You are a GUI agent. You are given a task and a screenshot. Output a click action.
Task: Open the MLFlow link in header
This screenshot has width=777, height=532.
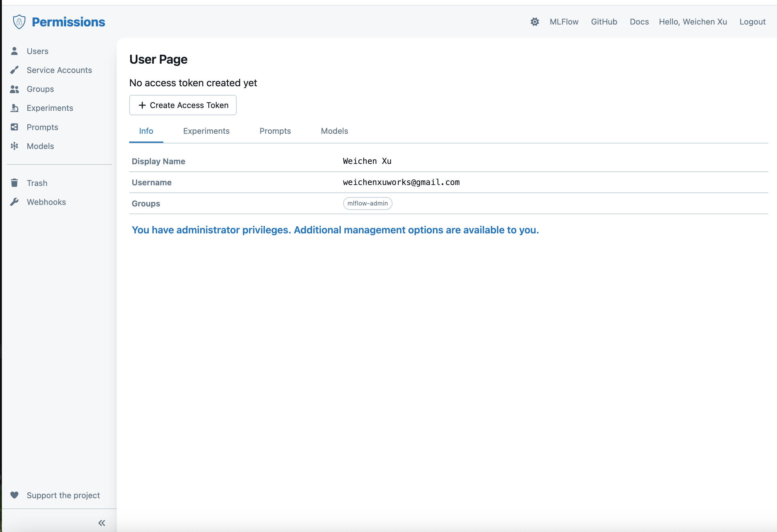tap(564, 22)
